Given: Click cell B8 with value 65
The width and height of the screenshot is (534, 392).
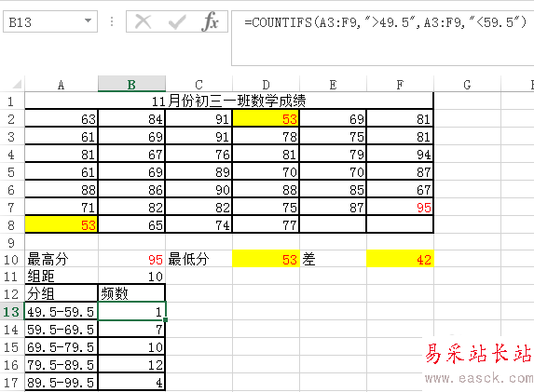Looking at the screenshot, I should coord(131,224).
